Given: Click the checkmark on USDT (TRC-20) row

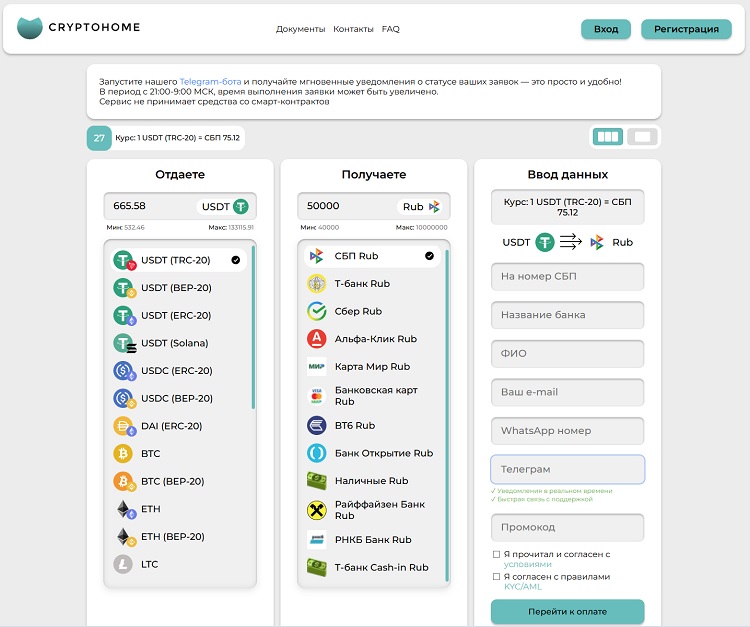Looking at the screenshot, I should (236, 260).
